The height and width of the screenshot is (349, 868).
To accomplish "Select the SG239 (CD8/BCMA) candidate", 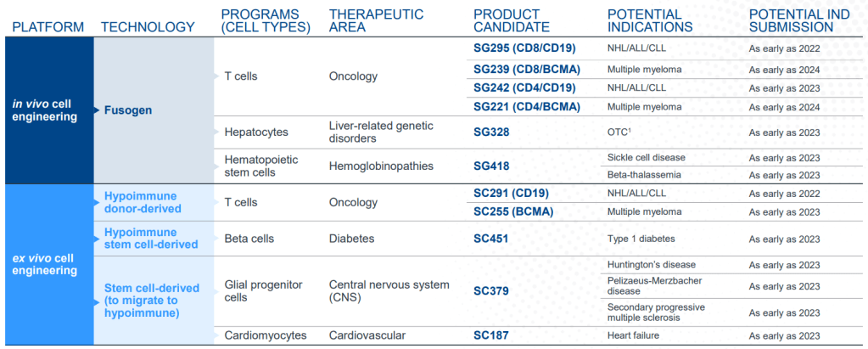I will 527,69.
